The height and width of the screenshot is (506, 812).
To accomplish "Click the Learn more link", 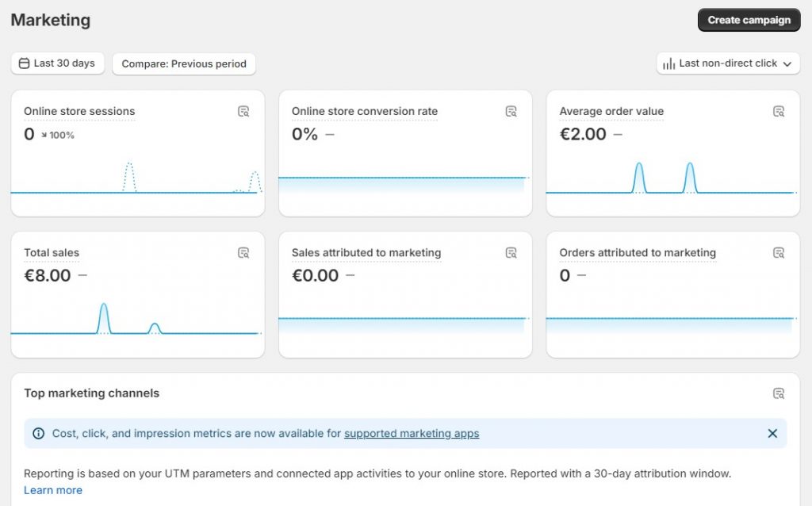I will [53, 490].
